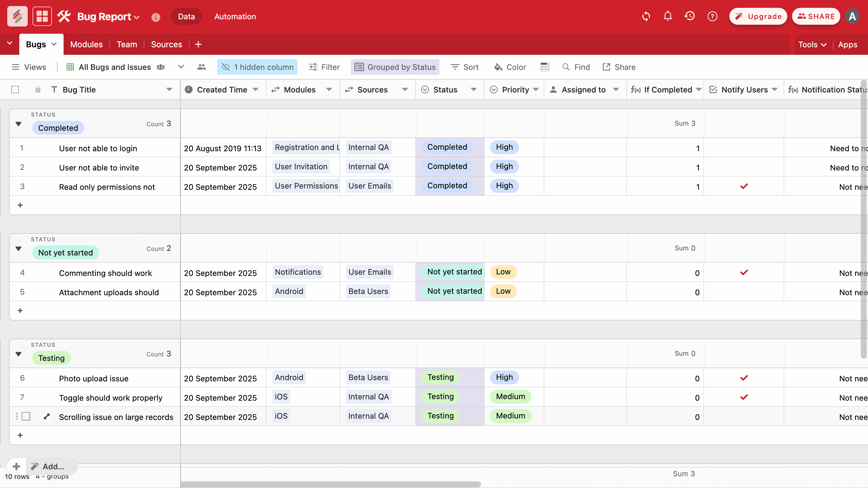Click lock icon in Bug Title header
Viewport: 868px width, 488px height.
[x=38, y=89]
